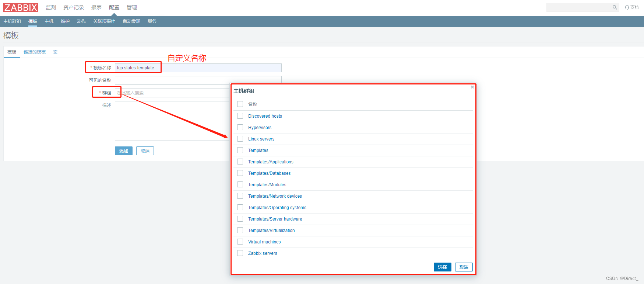The height and width of the screenshot is (284, 644).
Task: Open the 报表 menu
Action: [x=96, y=7]
